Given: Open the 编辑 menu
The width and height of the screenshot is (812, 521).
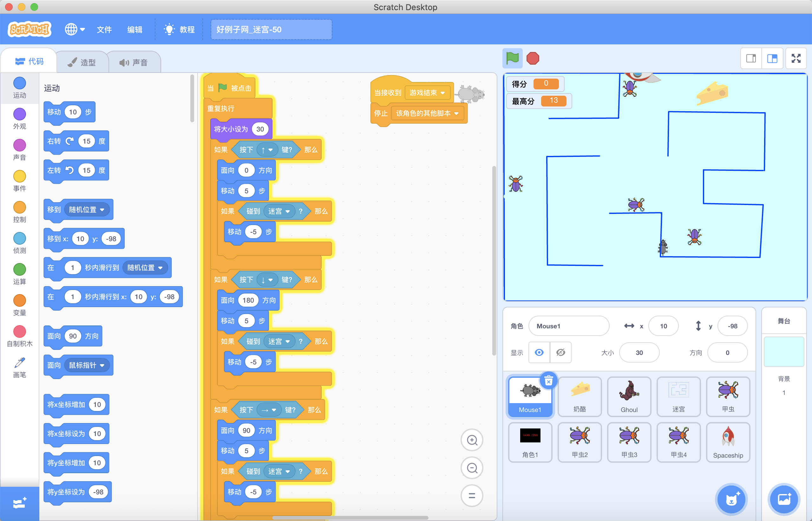Looking at the screenshot, I should point(134,29).
